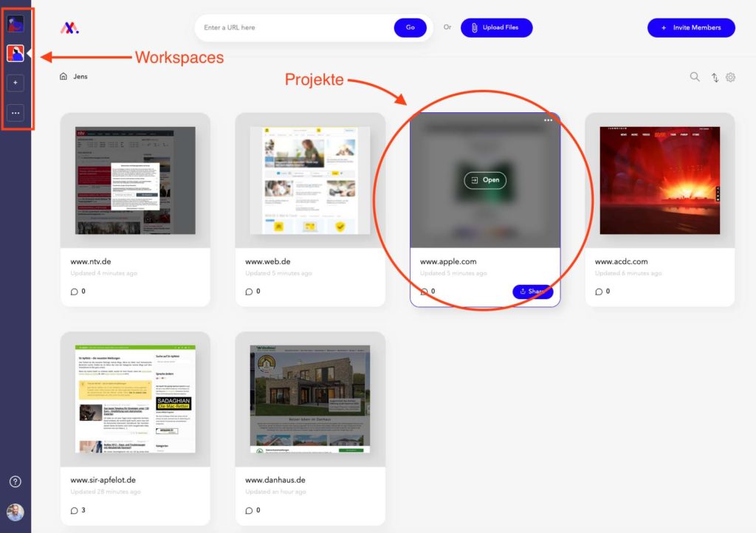Screen dimensions: 756x533
Task: View comments on www.apple.com card
Action: (427, 291)
